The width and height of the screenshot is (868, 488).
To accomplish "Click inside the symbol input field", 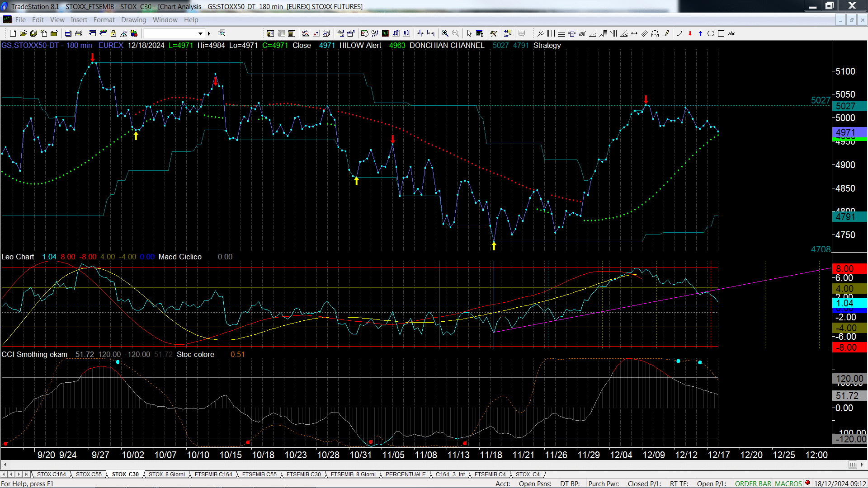I will 170,33.
